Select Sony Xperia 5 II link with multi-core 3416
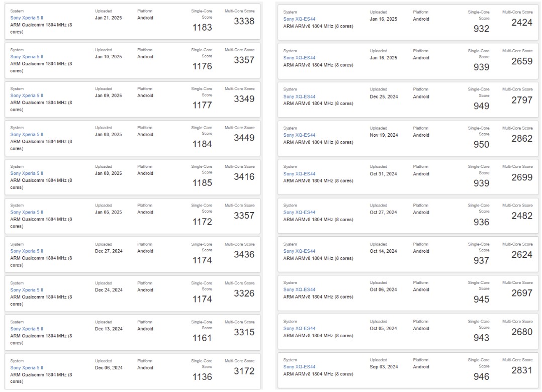This screenshot has width=542, height=392. 27,173
